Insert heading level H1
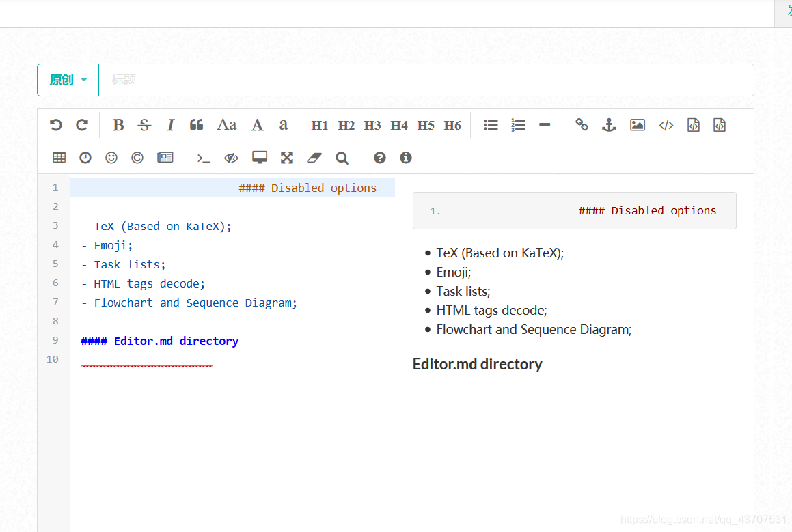 pyautogui.click(x=319, y=125)
